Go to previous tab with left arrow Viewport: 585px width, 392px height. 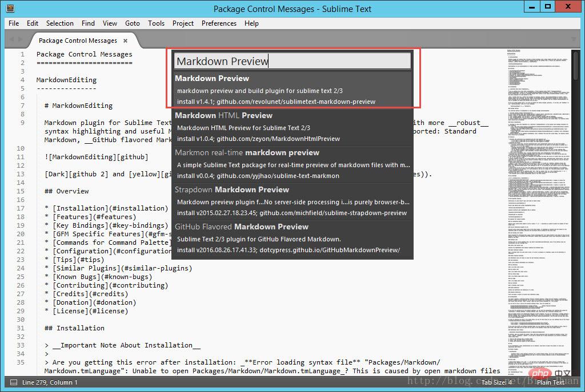pos(11,39)
